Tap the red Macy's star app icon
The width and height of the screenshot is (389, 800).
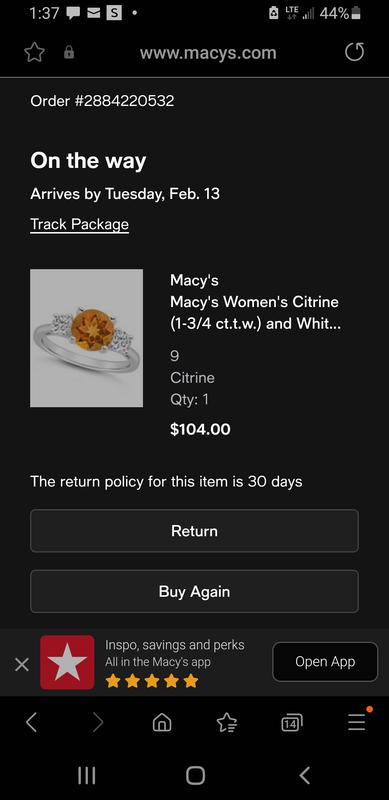67,662
